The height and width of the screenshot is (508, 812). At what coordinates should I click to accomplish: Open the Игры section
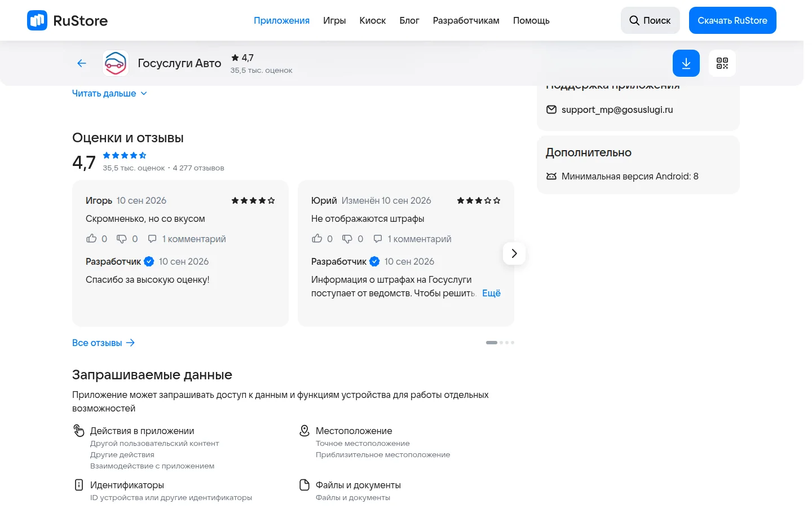[x=334, y=20]
